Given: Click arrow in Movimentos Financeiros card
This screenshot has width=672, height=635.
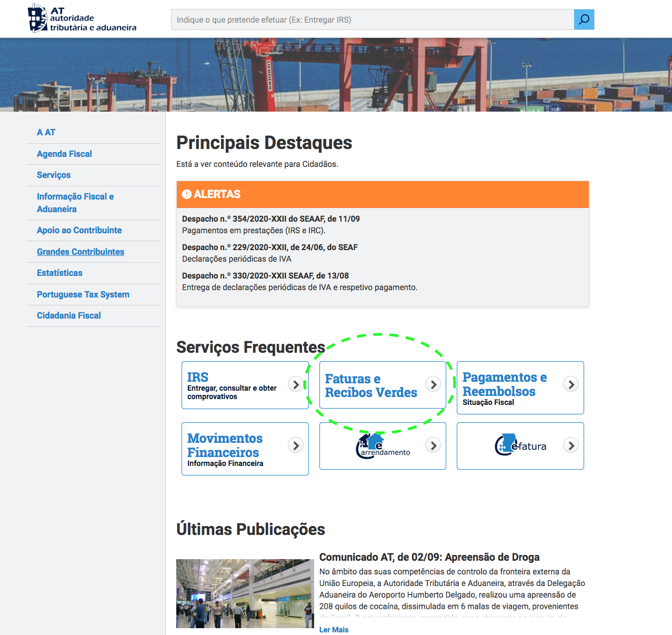Looking at the screenshot, I should tap(296, 445).
